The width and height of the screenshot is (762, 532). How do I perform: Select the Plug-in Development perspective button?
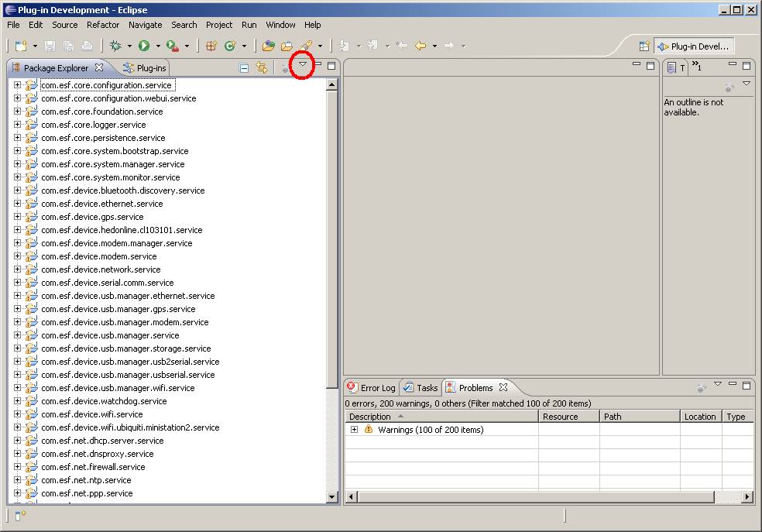[694, 46]
